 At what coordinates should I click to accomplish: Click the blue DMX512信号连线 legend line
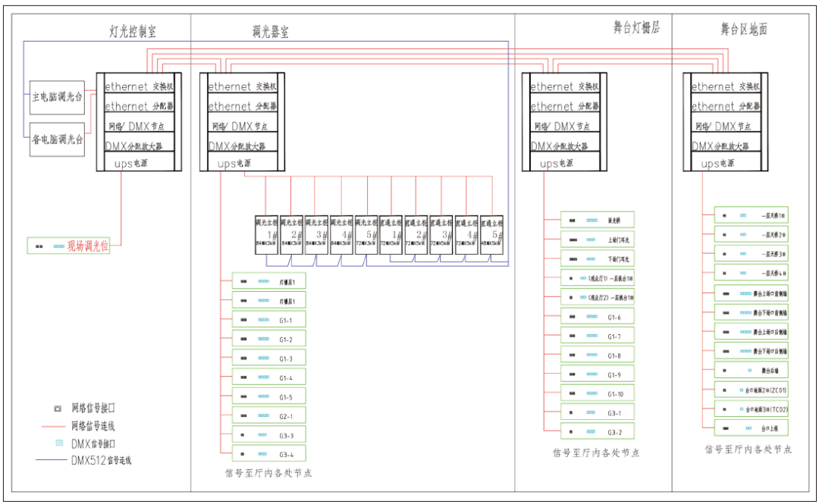point(52,460)
